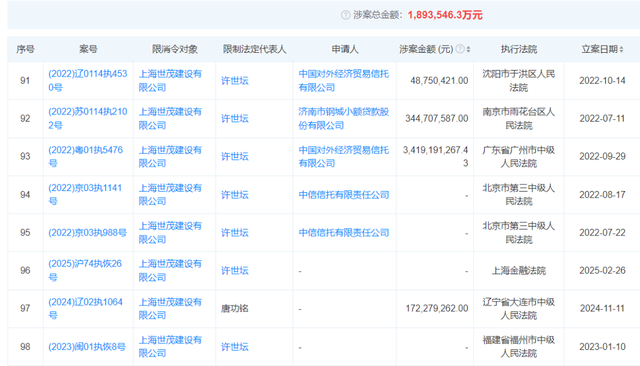The height and width of the screenshot is (366, 640).
Task: Select filing date 2022-10-14
Action: (602, 81)
